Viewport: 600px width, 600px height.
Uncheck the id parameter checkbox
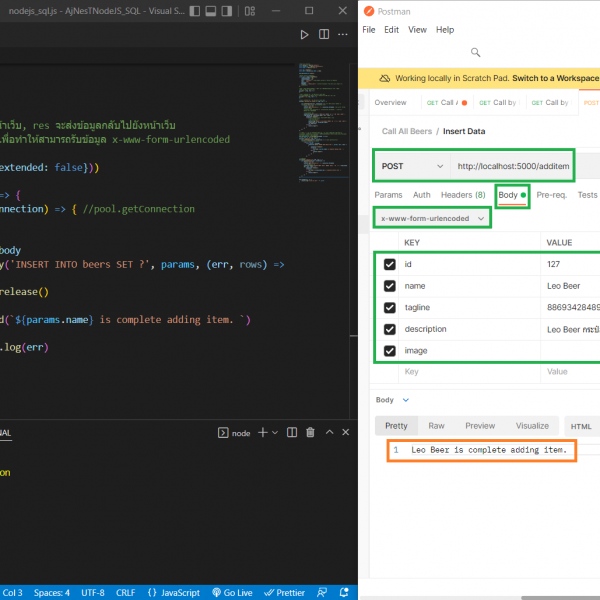(390, 265)
